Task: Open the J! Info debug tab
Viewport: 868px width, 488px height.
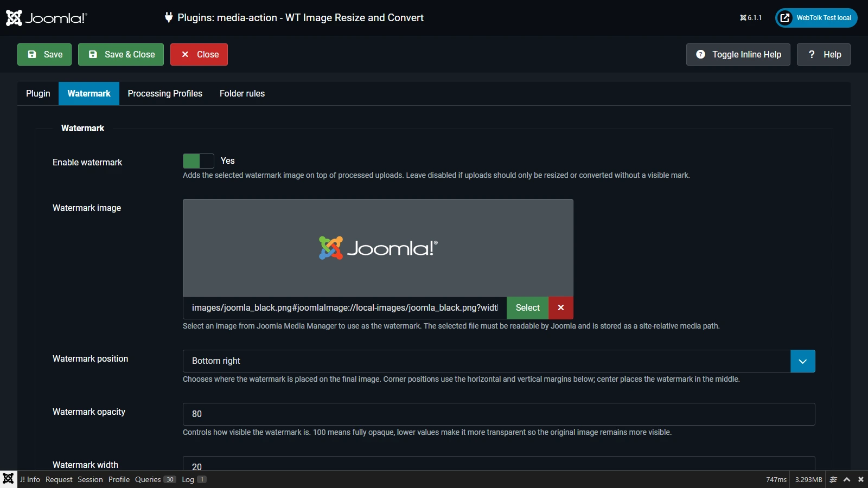Action: tap(30, 479)
